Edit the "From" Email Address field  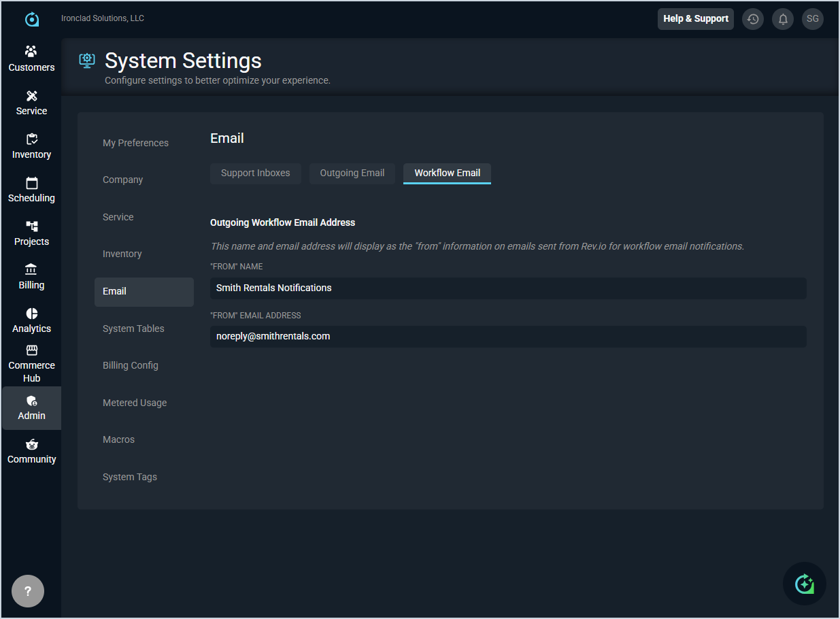[507, 337]
